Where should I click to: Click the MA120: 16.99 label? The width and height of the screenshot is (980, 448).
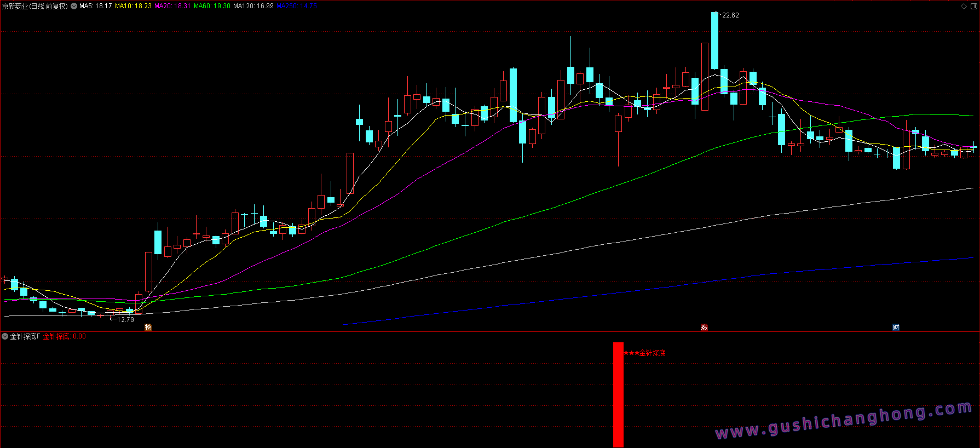point(253,6)
